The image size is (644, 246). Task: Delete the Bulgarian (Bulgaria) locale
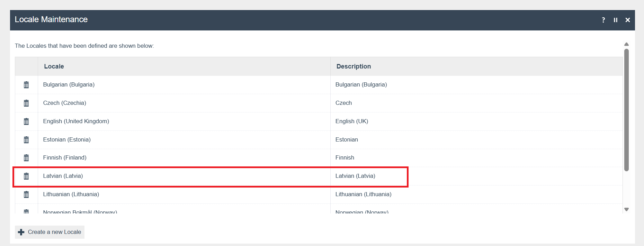click(26, 85)
